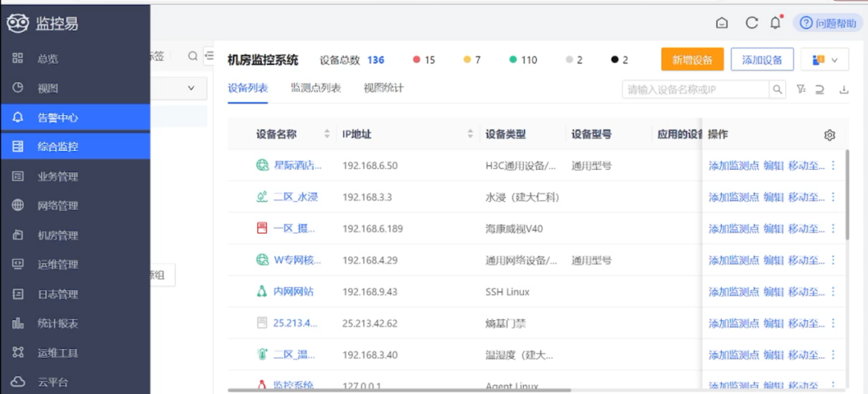868x394 pixels.
Task: Sort by 设备名称 column arrows
Action: (x=326, y=134)
